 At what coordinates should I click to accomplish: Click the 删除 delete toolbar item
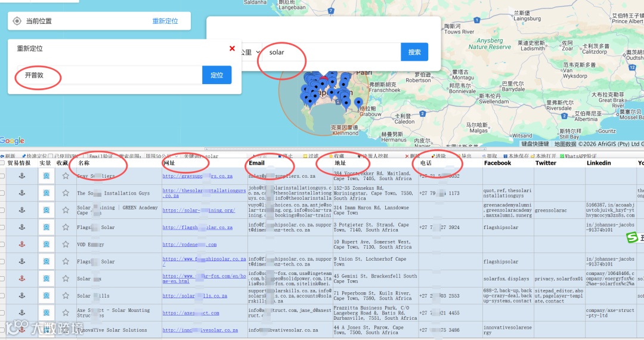click(413, 156)
